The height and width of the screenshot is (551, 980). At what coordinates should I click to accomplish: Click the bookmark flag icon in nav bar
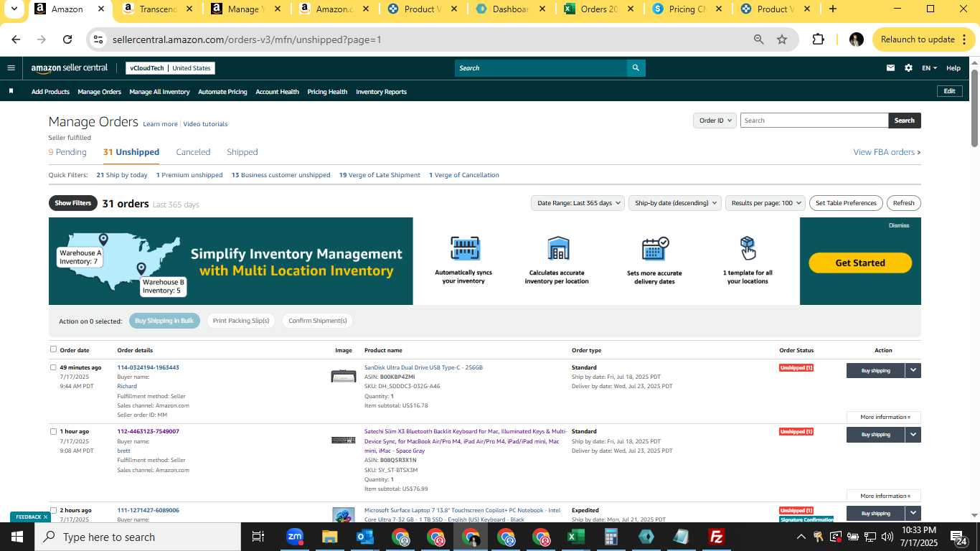[x=11, y=91]
